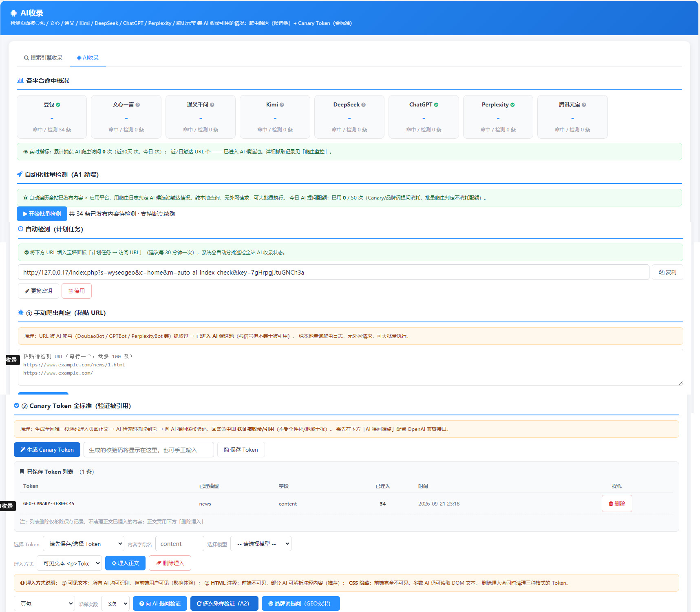
Task: Click the 命中 / 检测 34 条 text
Action: (52, 130)
